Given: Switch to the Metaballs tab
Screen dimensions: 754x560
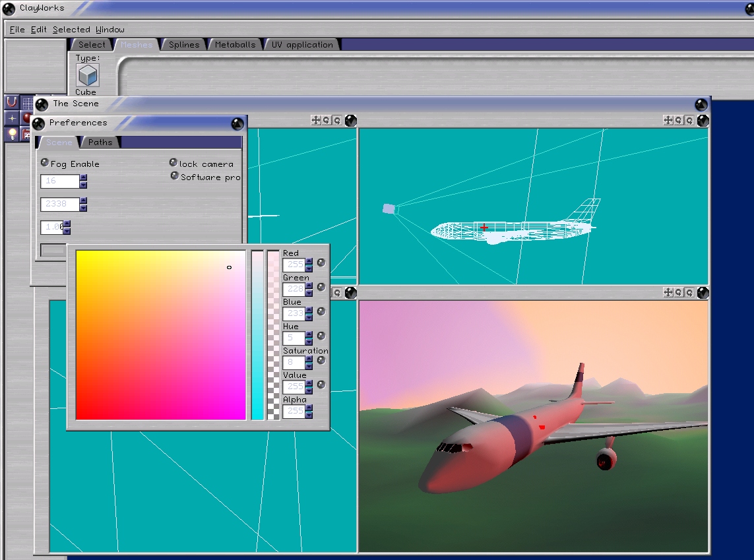Looking at the screenshot, I should [x=235, y=45].
